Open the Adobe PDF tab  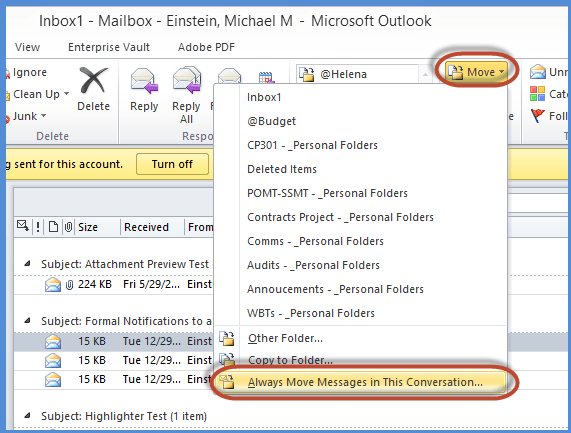(x=206, y=47)
